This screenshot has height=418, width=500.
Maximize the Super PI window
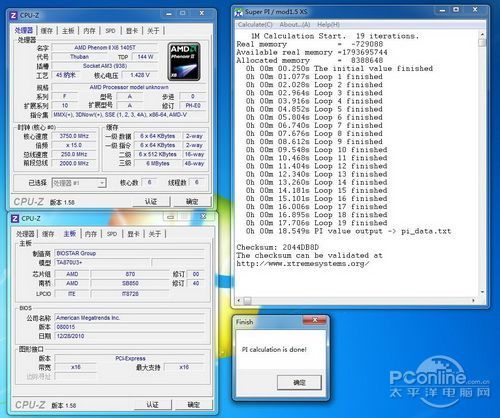pyautogui.click(x=456, y=10)
